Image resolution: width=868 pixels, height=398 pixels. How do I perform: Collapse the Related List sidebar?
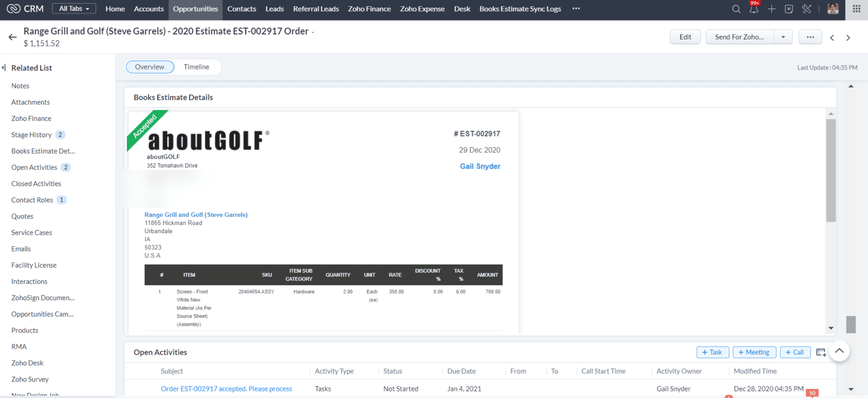pyautogui.click(x=4, y=68)
